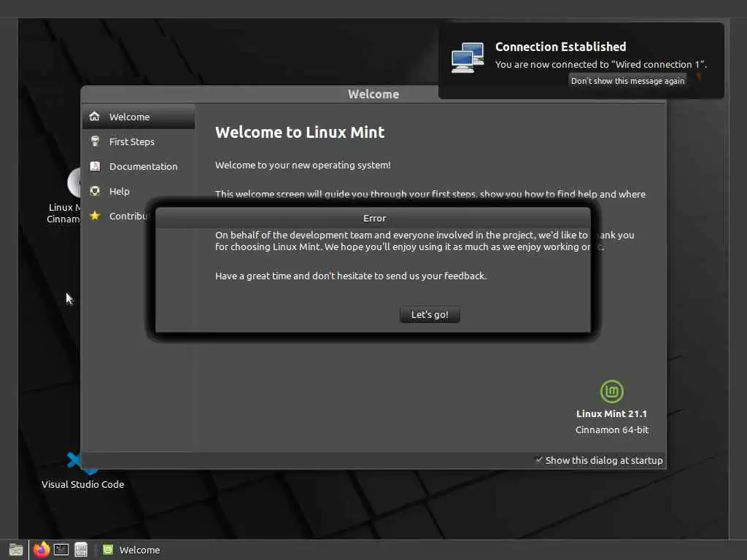Click the Linux Mint 21.1 version text
The width and height of the screenshot is (747, 560).
click(x=612, y=414)
